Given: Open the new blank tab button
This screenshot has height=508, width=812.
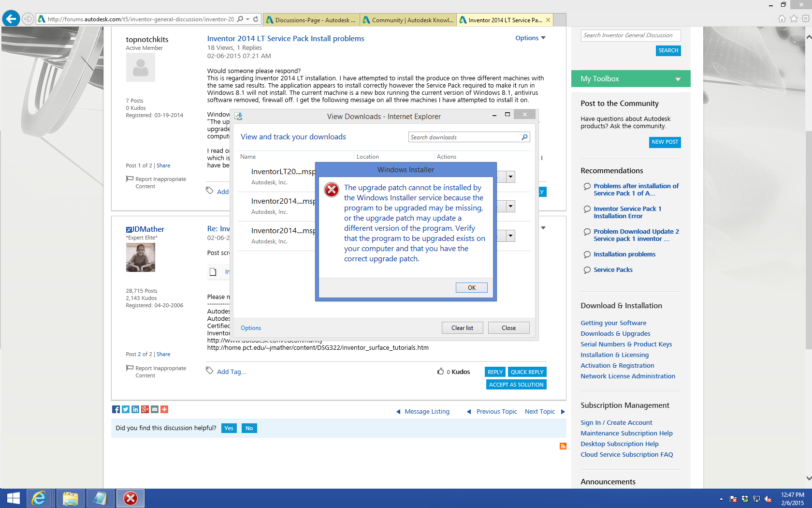Looking at the screenshot, I should [560, 20].
